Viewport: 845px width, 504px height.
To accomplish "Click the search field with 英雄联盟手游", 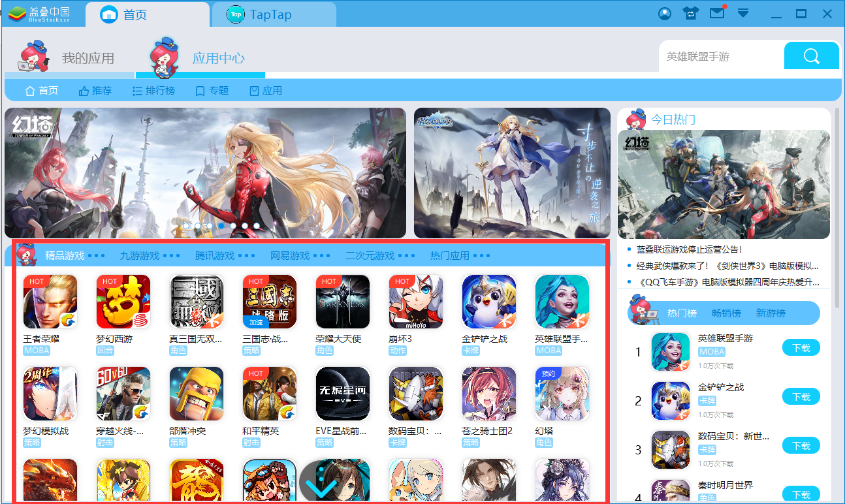I will pos(720,57).
